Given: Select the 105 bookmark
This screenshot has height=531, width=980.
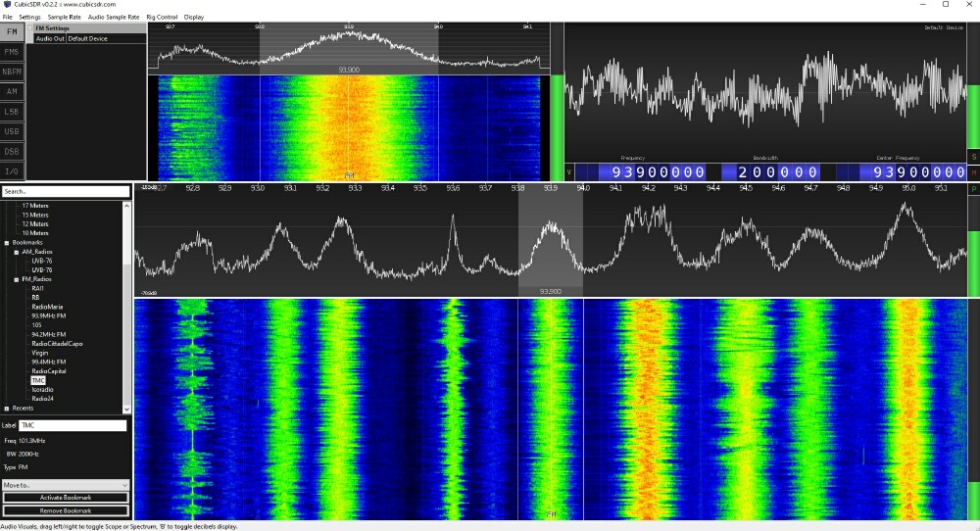Looking at the screenshot, I should pyautogui.click(x=36, y=325).
